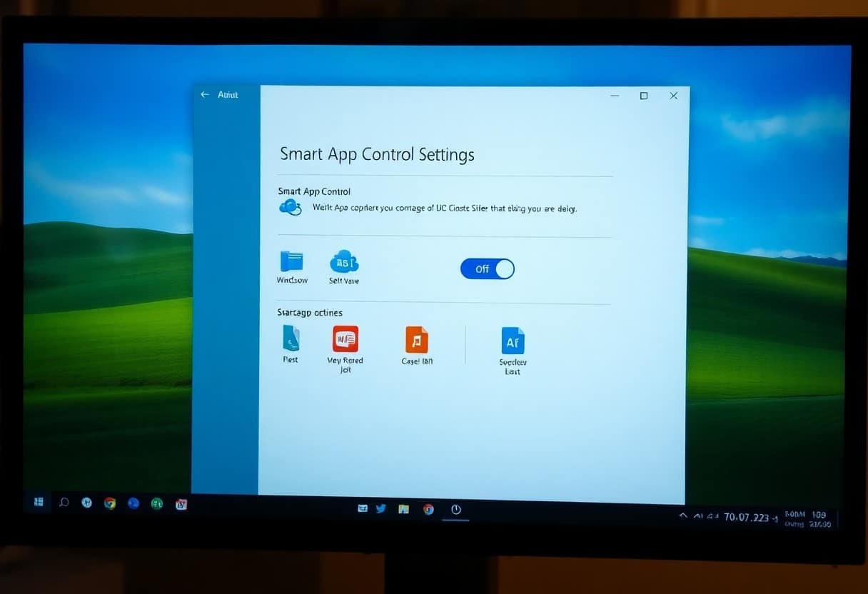
Task: Open the Twitter bird taskbar icon
Action: pyautogui.click(x=380, y=508)
